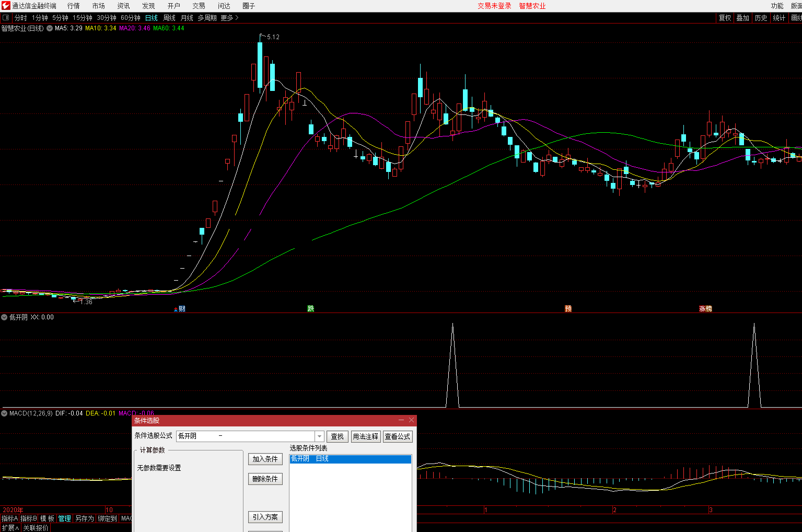Click the MA20: 3.46 indicator label
The image size is (802, 532).
pyautogui.click(x=135, y=28)
